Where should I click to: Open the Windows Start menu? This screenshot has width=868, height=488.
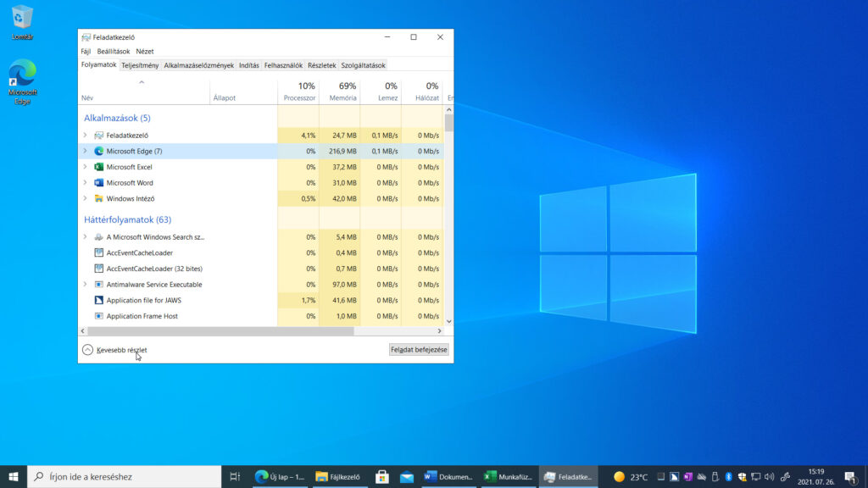pyautogui.click(x=14, y=476)
